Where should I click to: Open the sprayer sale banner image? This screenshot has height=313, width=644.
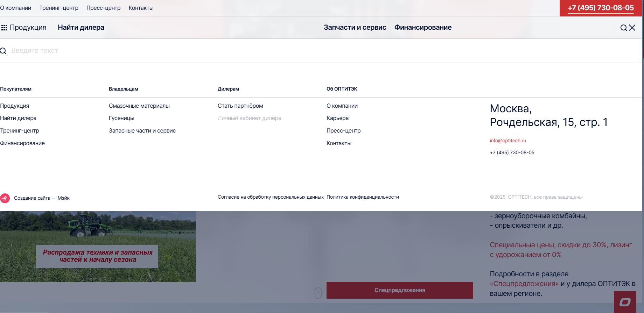(98, 247)
